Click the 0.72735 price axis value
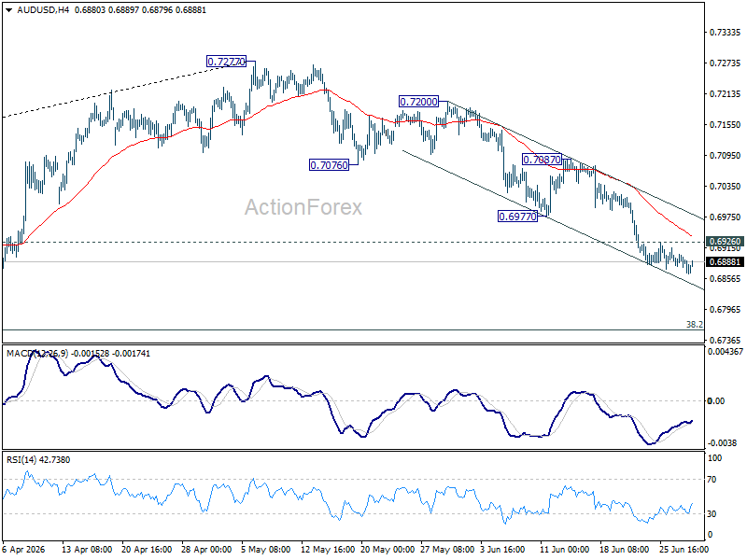 click(x=726, y=63)
